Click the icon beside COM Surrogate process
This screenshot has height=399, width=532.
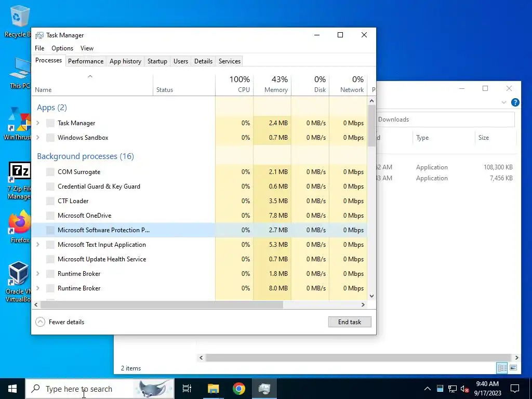coord(50,171)
